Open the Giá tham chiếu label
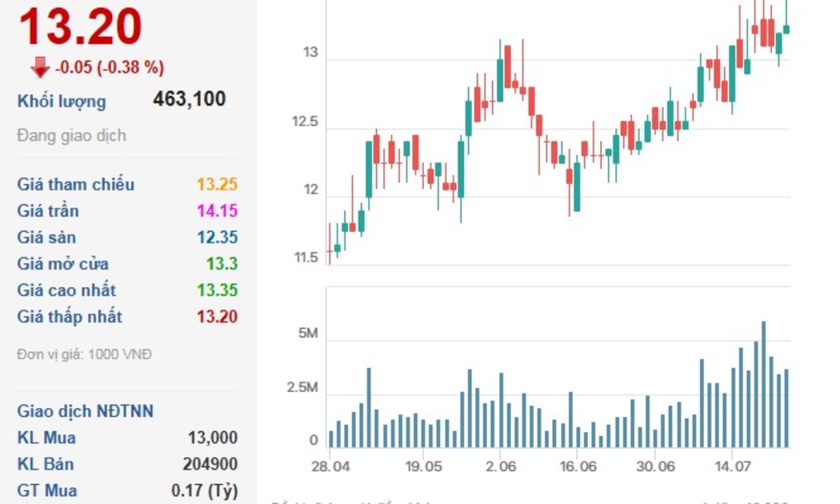840x504 pixels. tap(76, 185)
